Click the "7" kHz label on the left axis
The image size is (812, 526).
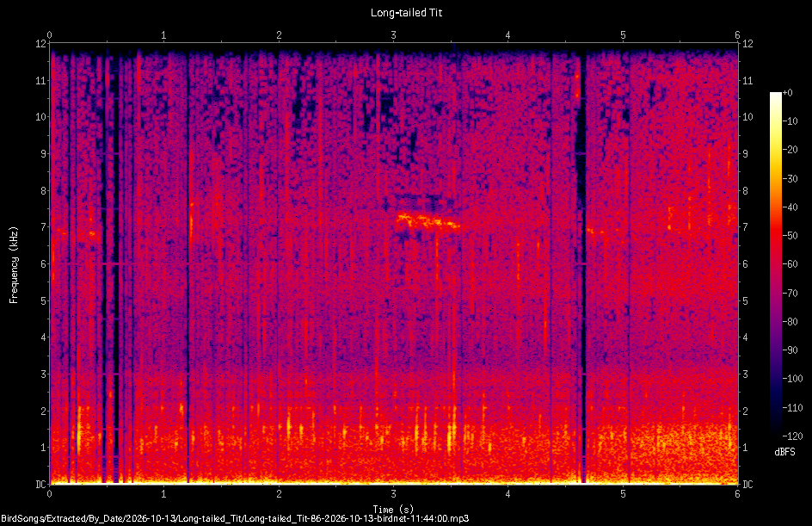(x=44, y=227)
